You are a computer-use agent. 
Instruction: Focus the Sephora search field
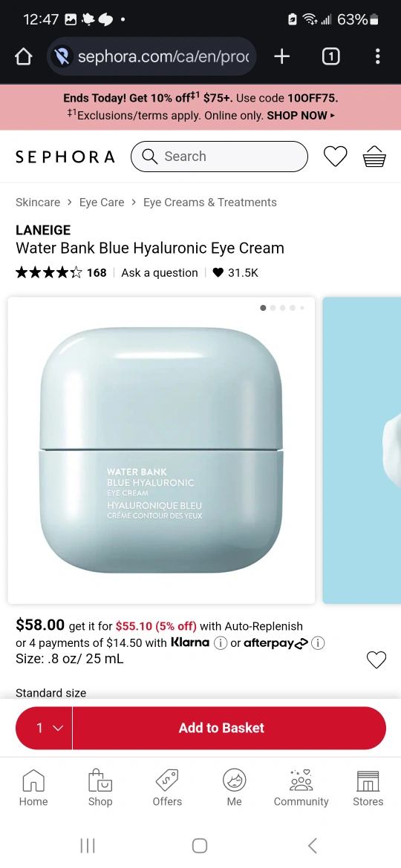pyautogui.click(x=219, y=157)
